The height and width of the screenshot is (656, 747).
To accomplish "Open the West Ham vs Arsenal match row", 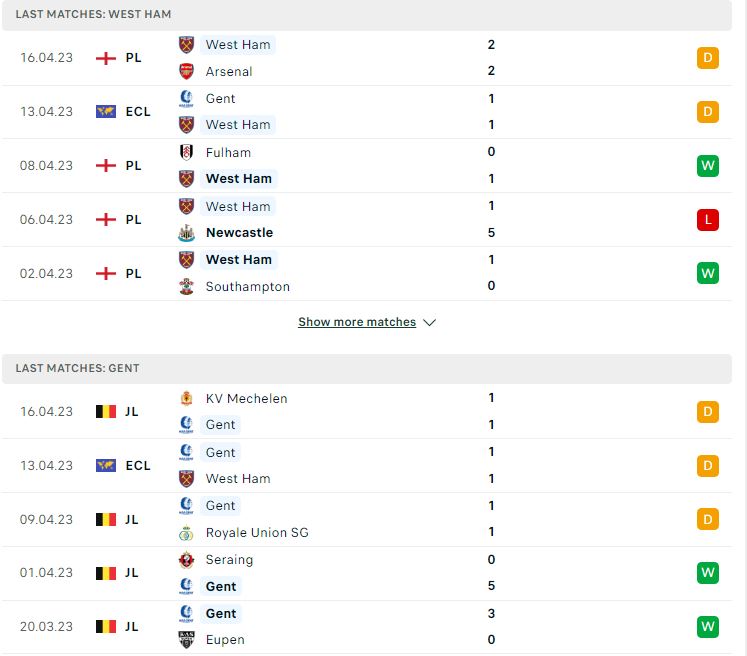I will (367, 58).
